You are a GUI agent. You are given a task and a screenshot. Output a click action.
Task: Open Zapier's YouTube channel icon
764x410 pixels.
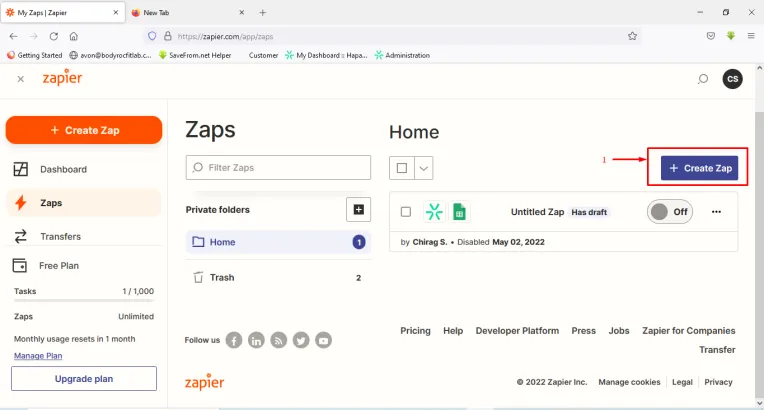323,340
